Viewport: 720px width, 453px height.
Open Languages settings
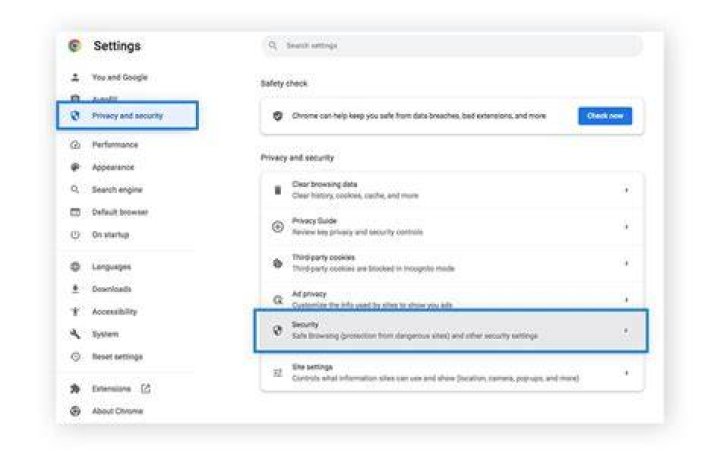(112, 267)
